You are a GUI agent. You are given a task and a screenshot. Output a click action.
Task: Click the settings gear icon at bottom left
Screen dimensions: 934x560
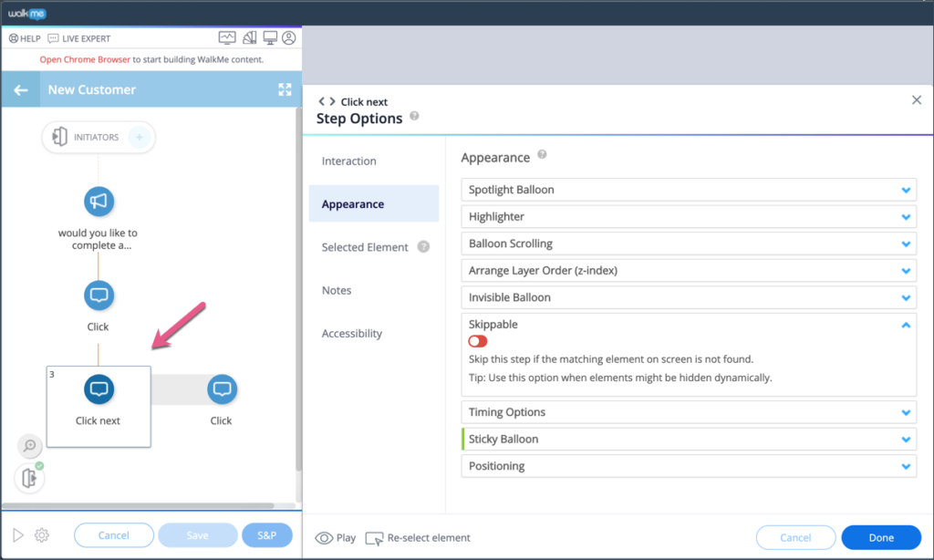pos(41,535)
